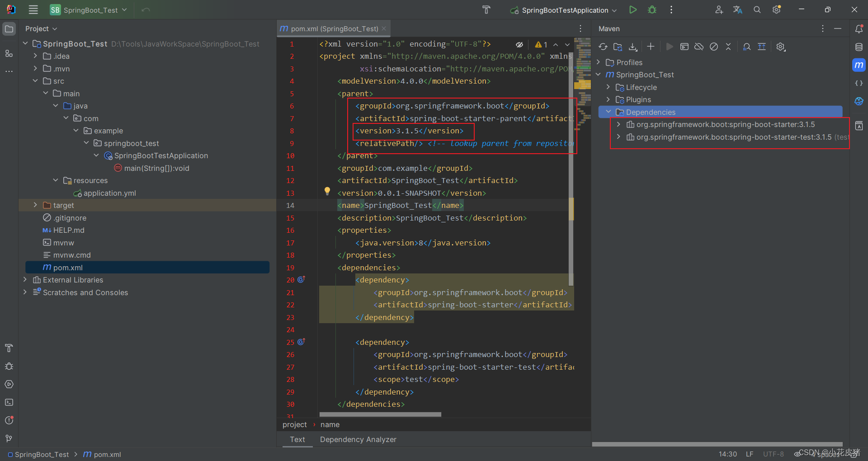Expand External Libraries node
The width and height of the screenshot is (868, 461).
click(x=25, y=280)
